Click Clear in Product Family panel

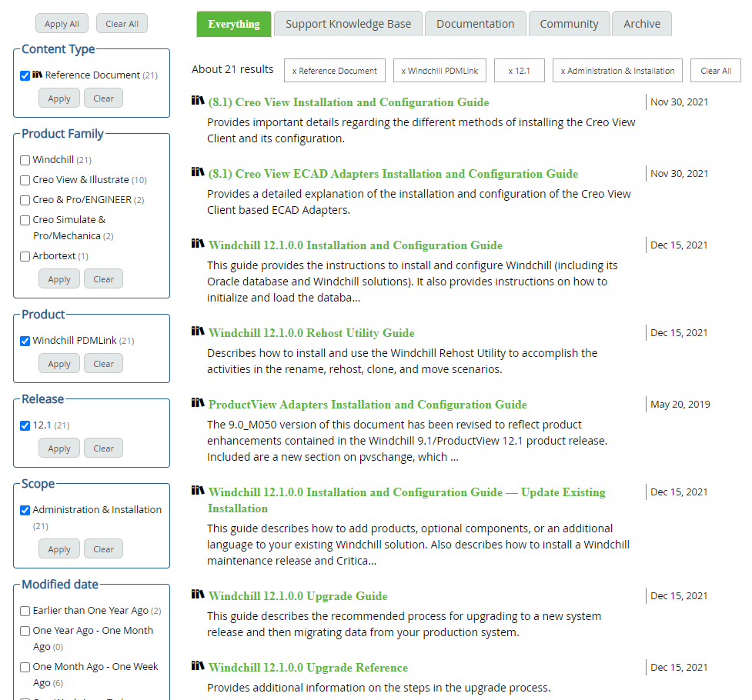[x=103, y=279]
